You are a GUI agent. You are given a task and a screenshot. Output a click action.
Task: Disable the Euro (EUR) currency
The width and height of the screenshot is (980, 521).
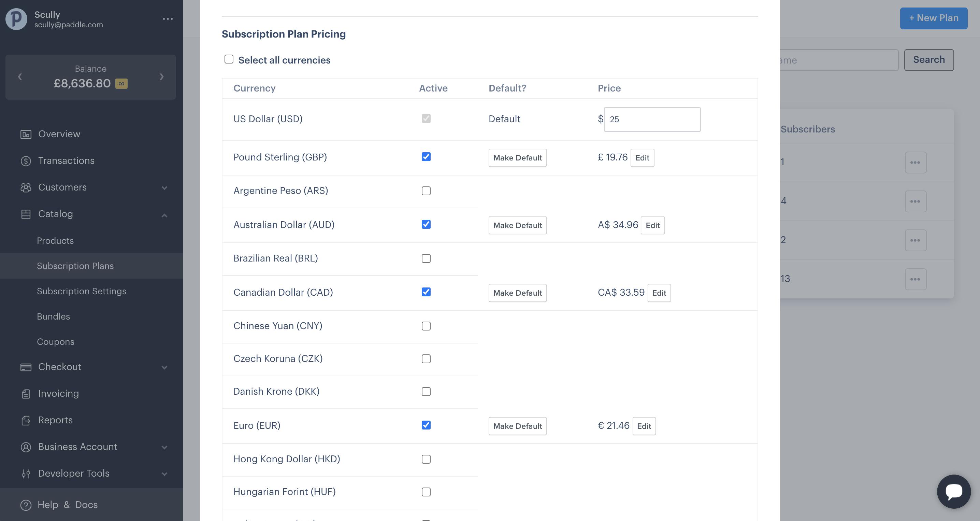pyautogui.click(x=426, y=425)
